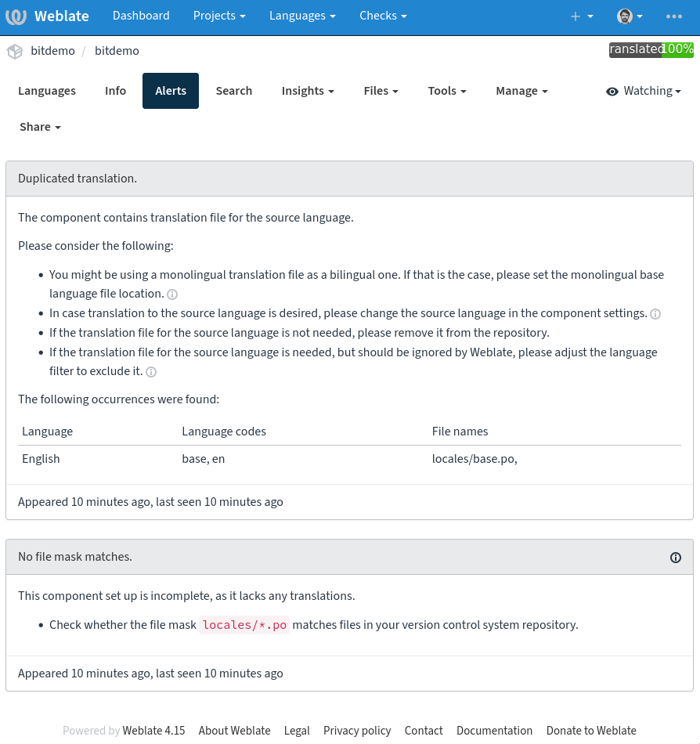Screen dimensions: 700x744
Task: Open the Documentation footer link
Action: 494,731
